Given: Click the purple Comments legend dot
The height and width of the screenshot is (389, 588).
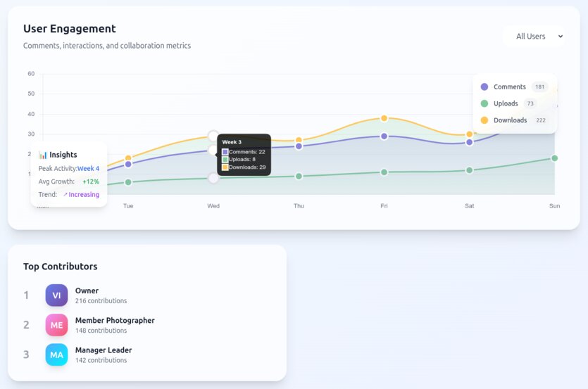Looking at the screenshot, I should [x=484, y=87].
